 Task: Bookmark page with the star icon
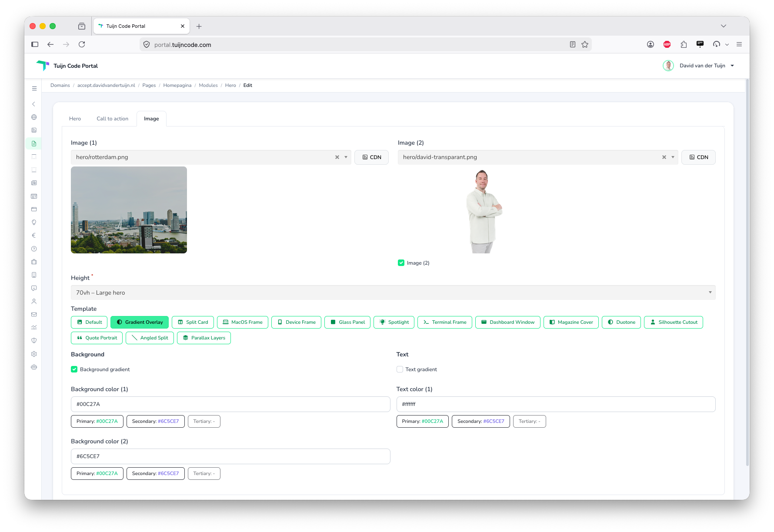coord(585,44)
